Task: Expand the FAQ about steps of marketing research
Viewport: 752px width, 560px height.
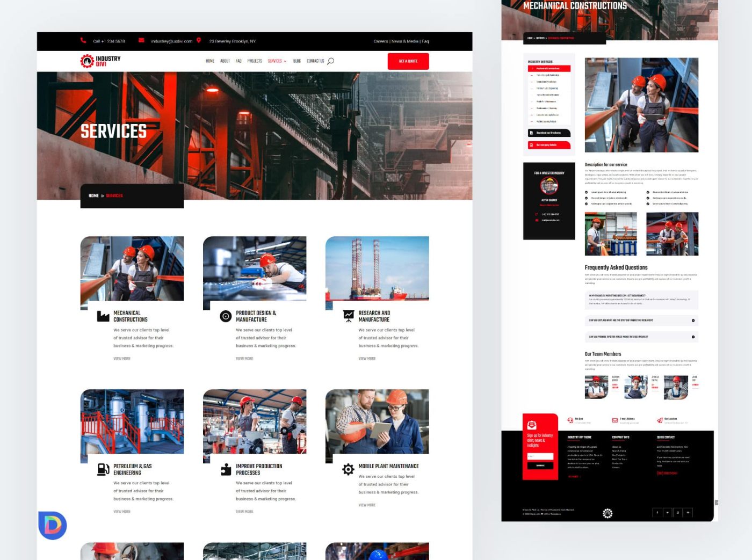Action: tap(641, 321)
